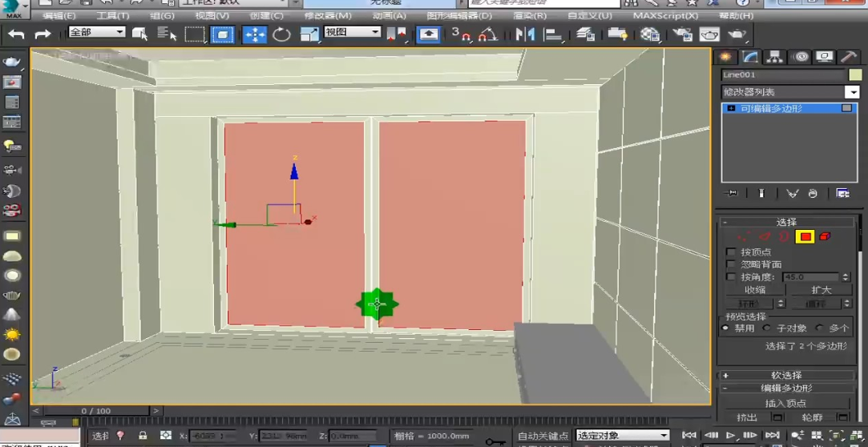868x447 pixels.
Task: Click the 收缩 button
Action: (754, 290)
